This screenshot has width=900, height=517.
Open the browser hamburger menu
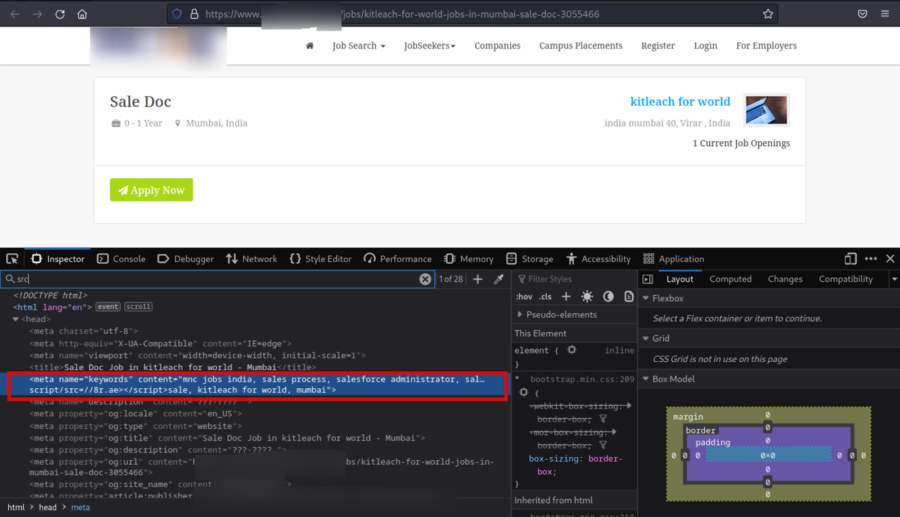pyautogui.click(x=885, y=14)
